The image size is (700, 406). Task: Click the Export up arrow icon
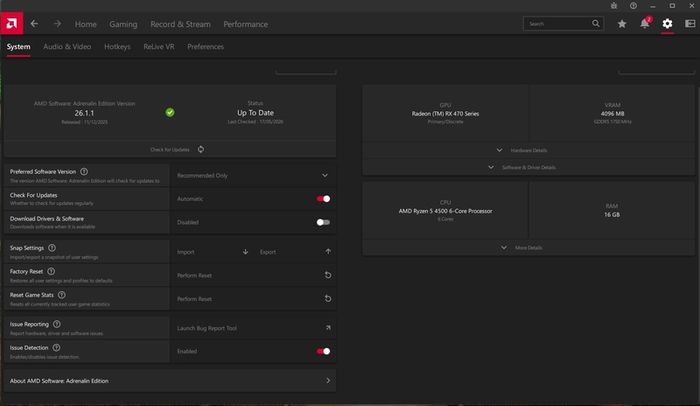coord(328,251)
